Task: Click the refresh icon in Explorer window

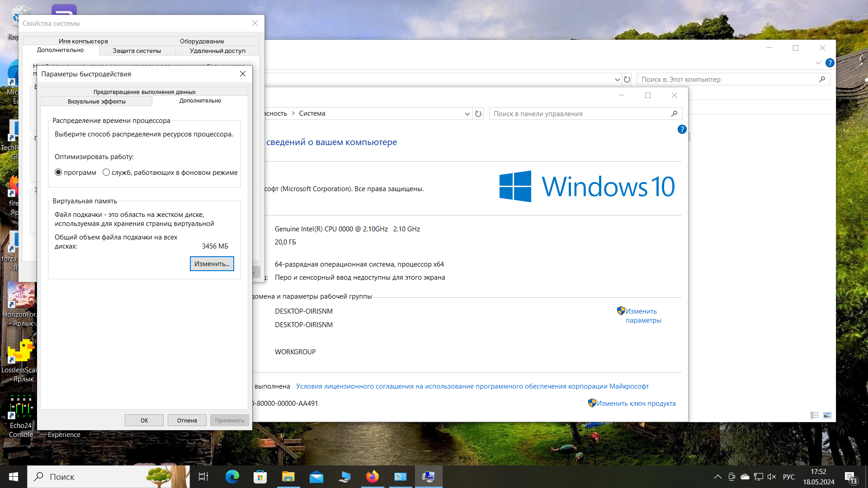Action: click(x=627, y=80)
